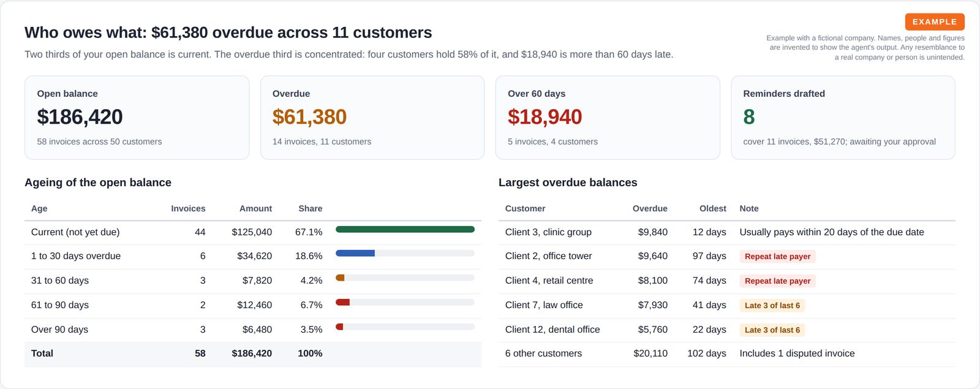Click 'Late 3 of last 6' tag for Client 7

point(772,306)
